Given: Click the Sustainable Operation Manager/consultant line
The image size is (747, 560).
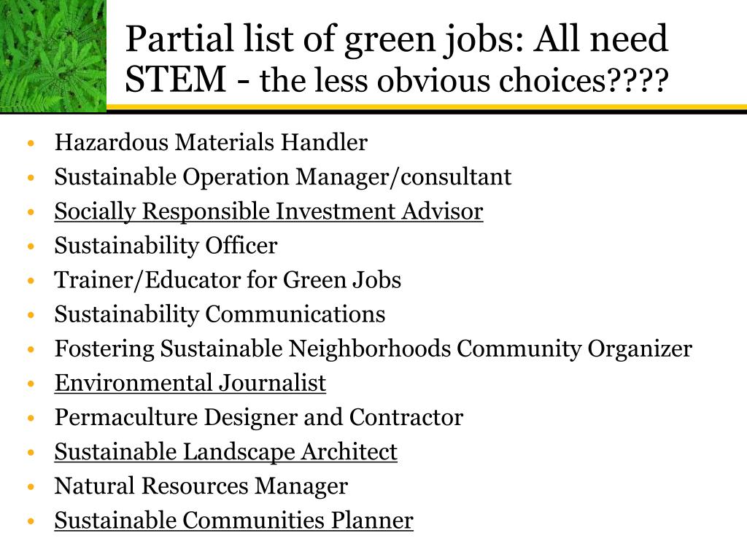Looking at the screenshot, I should coord(282,176).
